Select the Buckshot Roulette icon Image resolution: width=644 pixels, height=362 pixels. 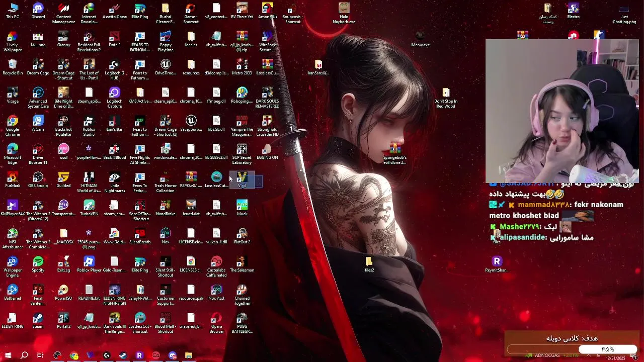click(x=63, y=126)
